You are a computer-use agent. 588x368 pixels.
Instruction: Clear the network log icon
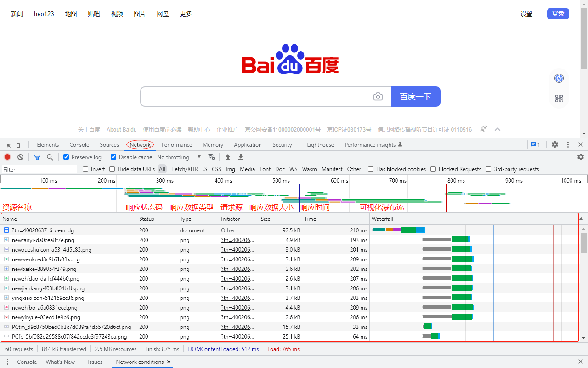click(20, 157)
